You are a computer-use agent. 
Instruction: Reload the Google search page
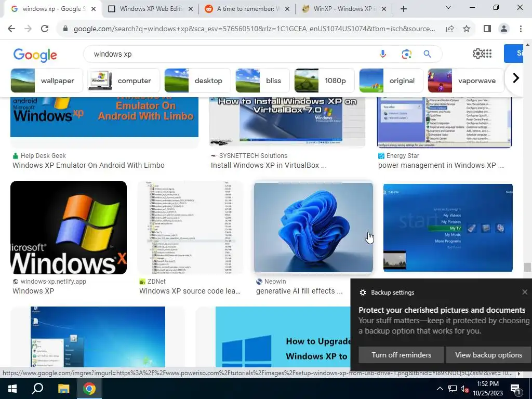click(45, 29)
